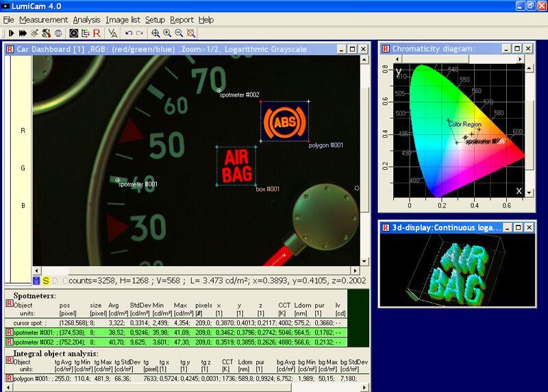
Task: Toggle the blue M status indicator
Action: click(36, 280)
